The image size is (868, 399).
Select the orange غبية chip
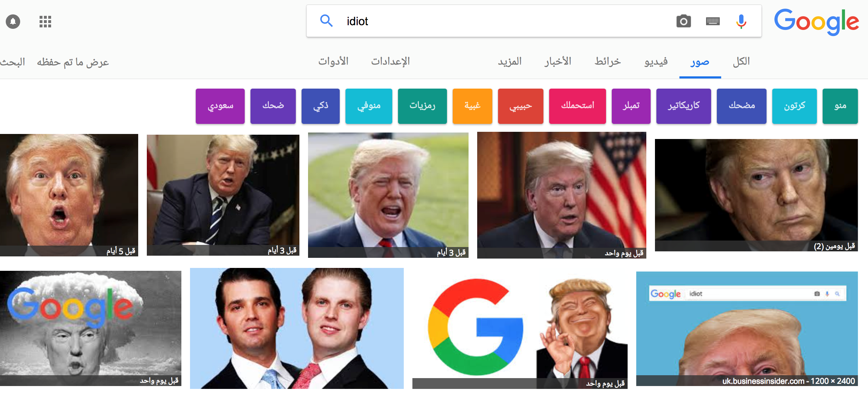472,106
